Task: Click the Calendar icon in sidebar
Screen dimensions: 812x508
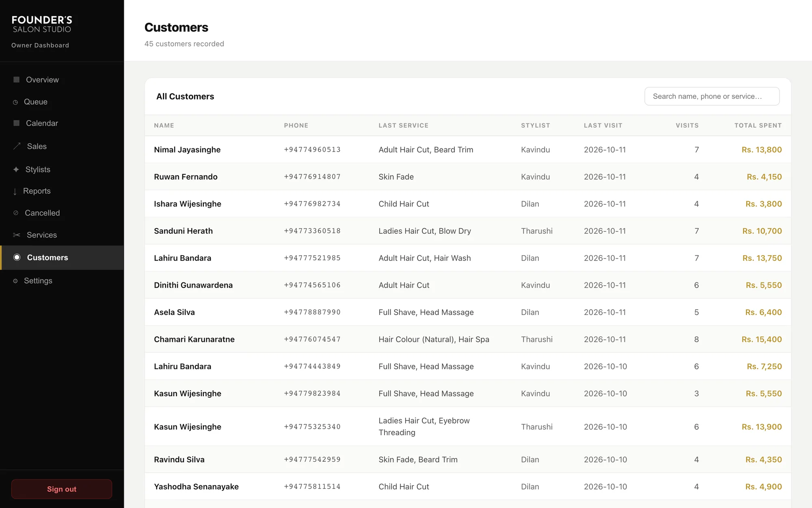Action: [x=16, y=123]
